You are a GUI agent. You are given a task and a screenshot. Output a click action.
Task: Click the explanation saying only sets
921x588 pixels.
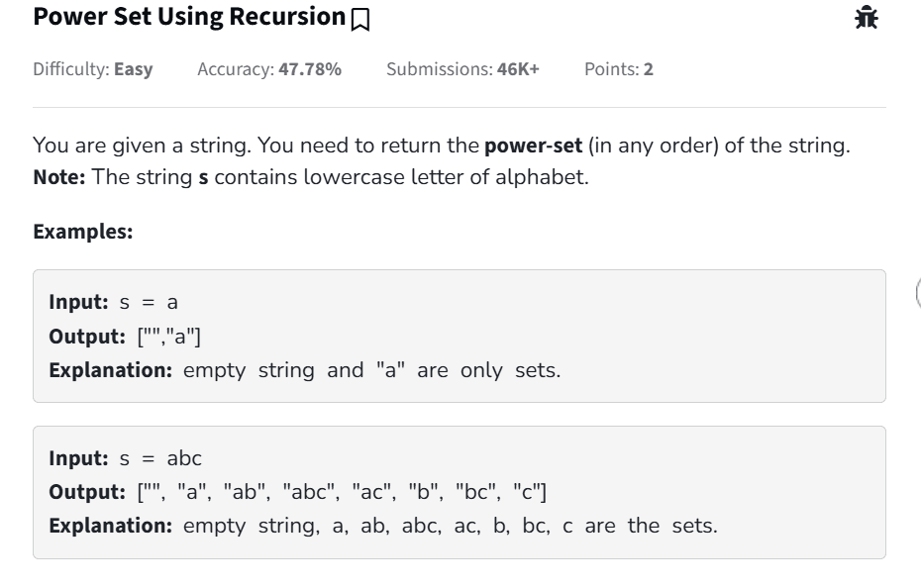305,371
